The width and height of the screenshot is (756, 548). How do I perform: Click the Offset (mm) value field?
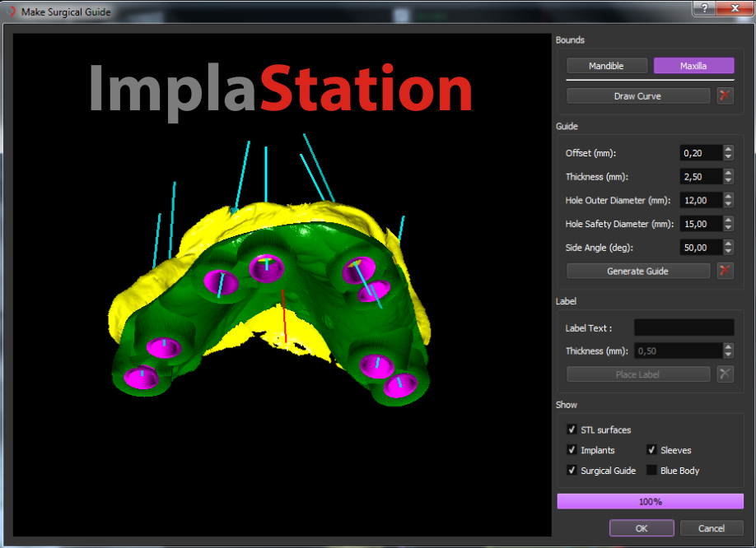point(701,153)
